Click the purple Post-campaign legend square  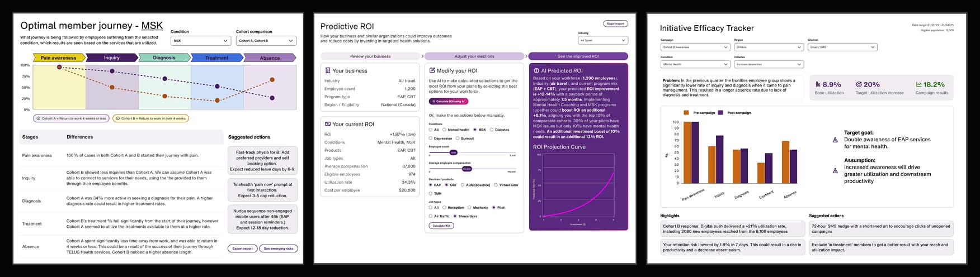(720, 113)
